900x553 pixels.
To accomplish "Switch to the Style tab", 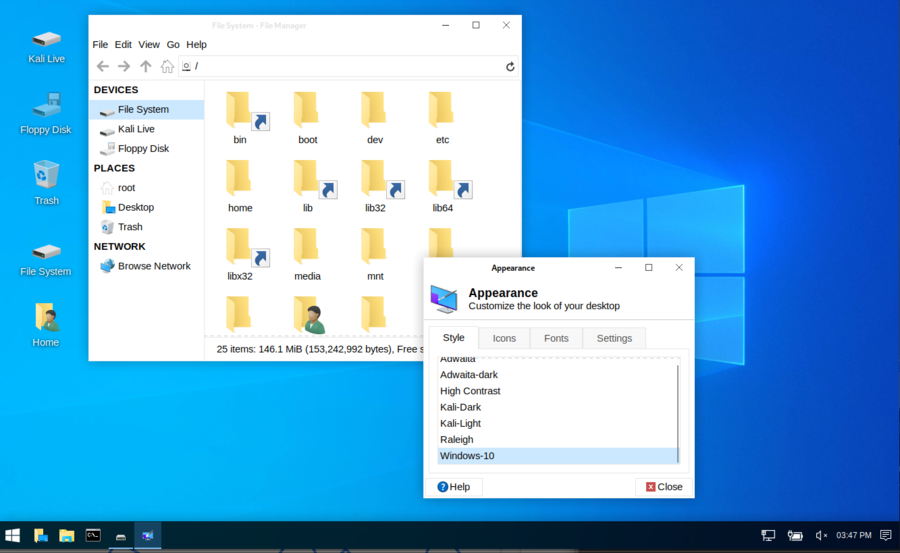I will coord(453,338).
